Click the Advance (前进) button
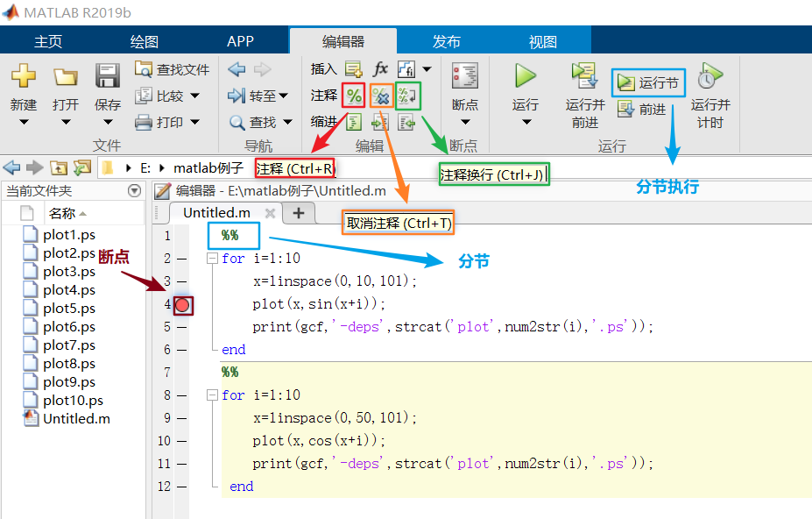Image resolution: width=812 pixels, height=519 pixels. 641,110
